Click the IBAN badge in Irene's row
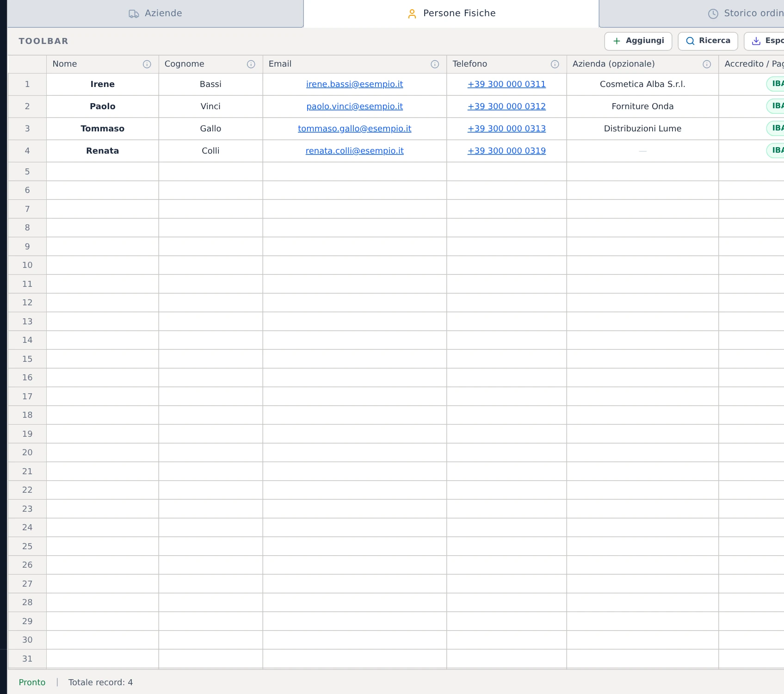The width and height of the screenshot is (784, 694). coord(776,84)
